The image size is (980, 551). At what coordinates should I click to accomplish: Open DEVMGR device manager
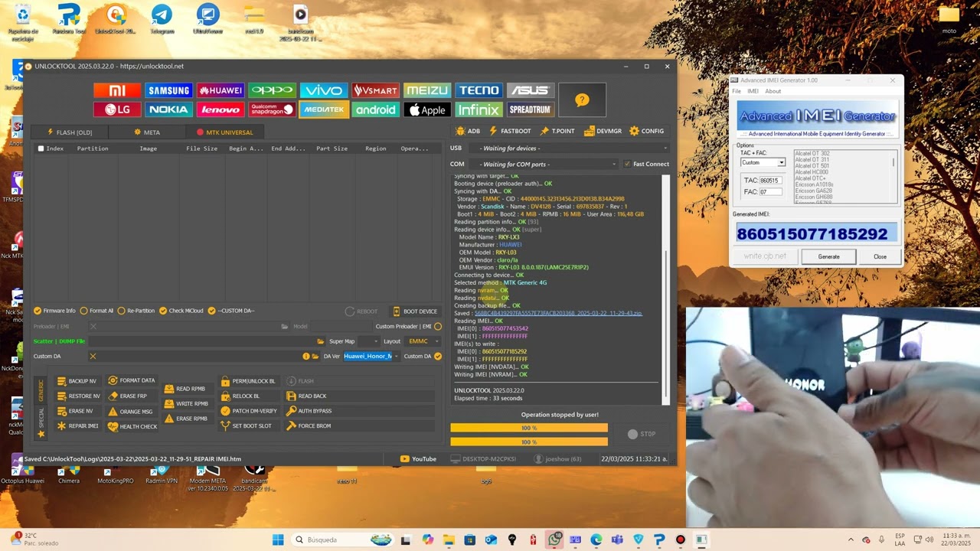(x=603, y=131)
